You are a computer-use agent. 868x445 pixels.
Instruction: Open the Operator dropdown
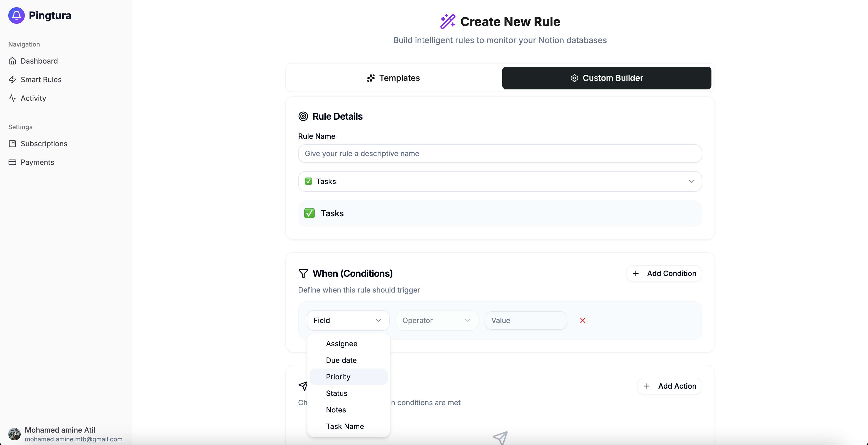[436, 320]
